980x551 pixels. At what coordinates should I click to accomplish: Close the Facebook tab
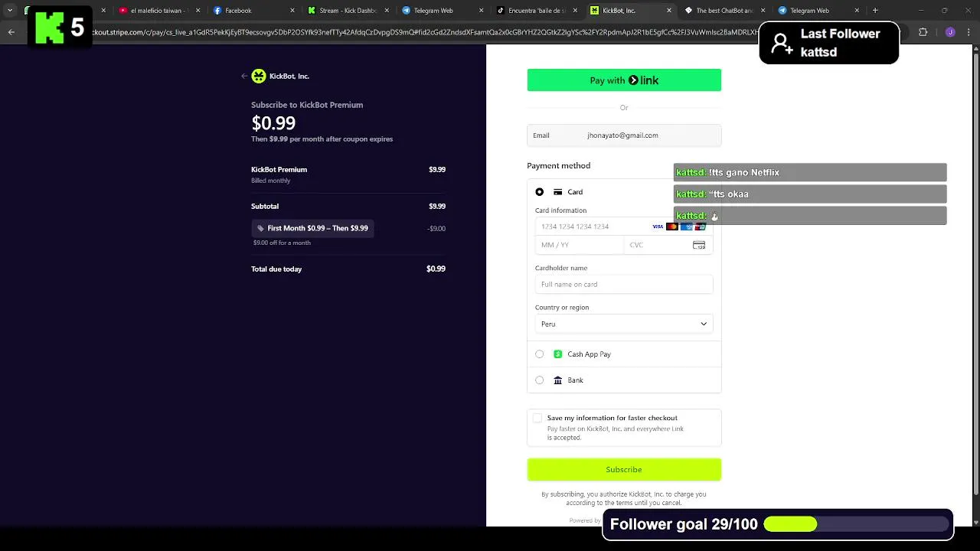292,11
